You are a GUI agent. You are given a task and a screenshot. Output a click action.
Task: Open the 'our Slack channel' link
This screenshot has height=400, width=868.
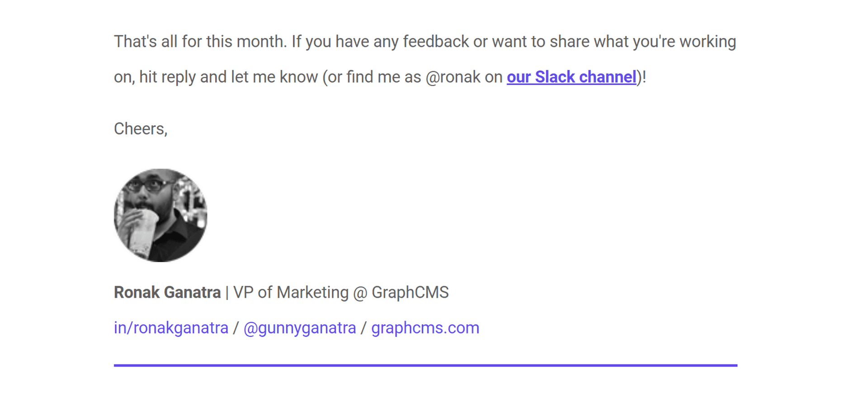tap(571, 77)
